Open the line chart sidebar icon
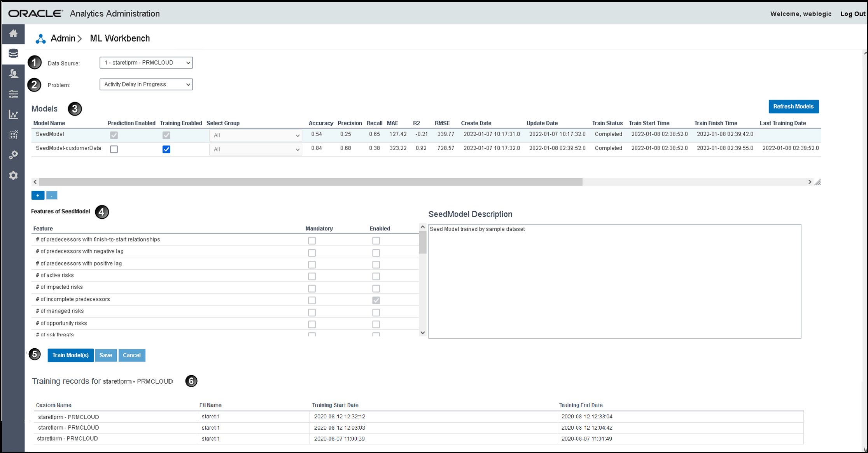The image size is (868, 453). tap(13, 114)
